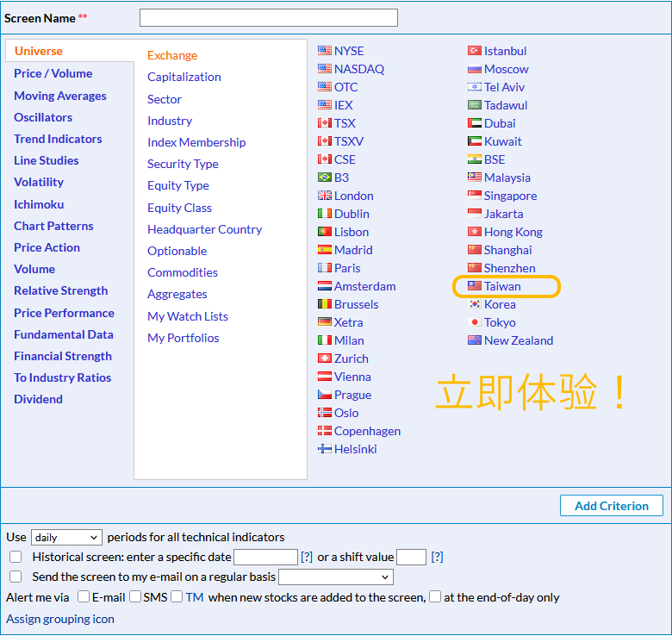
Task: Open the Ichimoku category
Action: tap(39, 204)
